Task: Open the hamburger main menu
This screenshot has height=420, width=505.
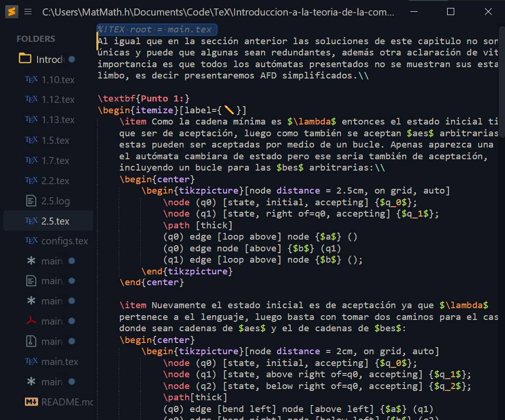Action: pyautogui.click(x=28, y=12)
